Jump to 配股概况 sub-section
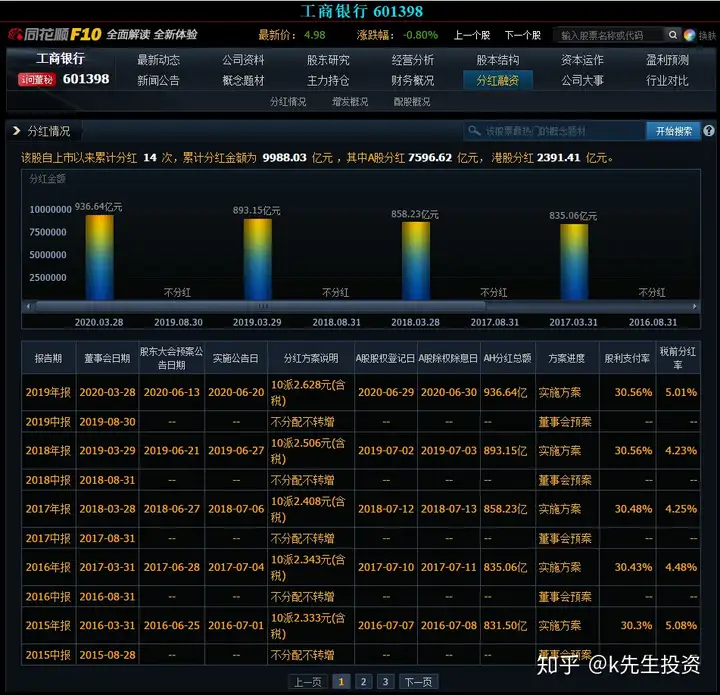The width and height of the screenshot is (720, 695). coord(412,101)
